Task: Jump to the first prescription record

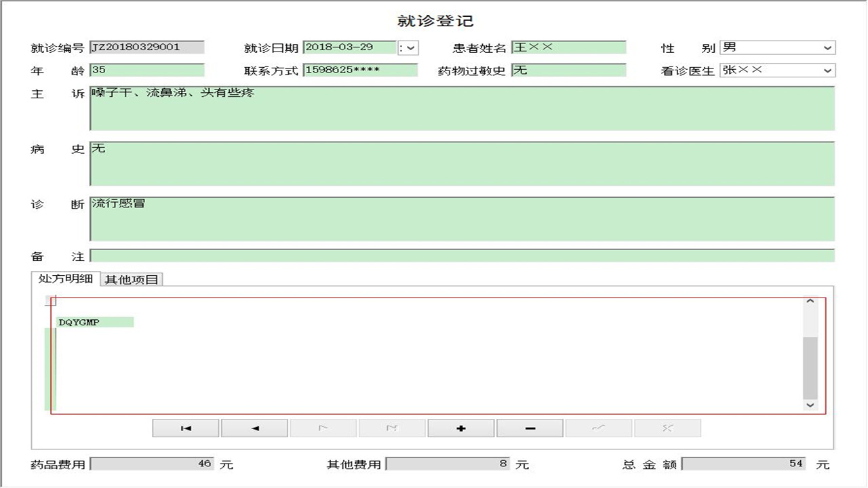Action: [x=185, y=428]
